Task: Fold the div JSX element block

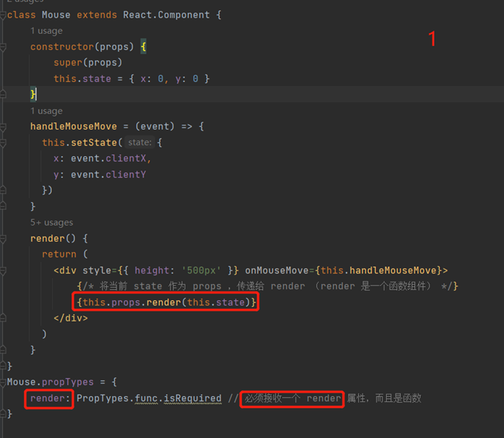Action: coord(3,271)
